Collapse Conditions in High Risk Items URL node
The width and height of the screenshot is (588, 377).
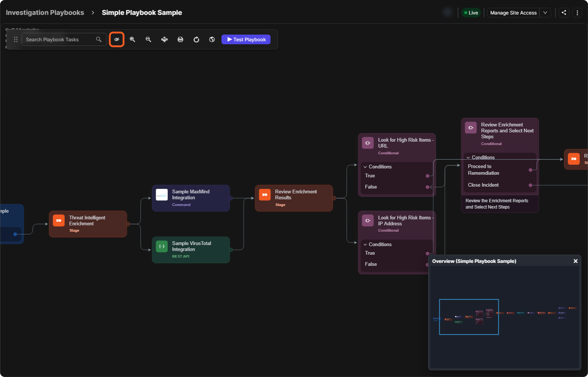tap(365, 167)
